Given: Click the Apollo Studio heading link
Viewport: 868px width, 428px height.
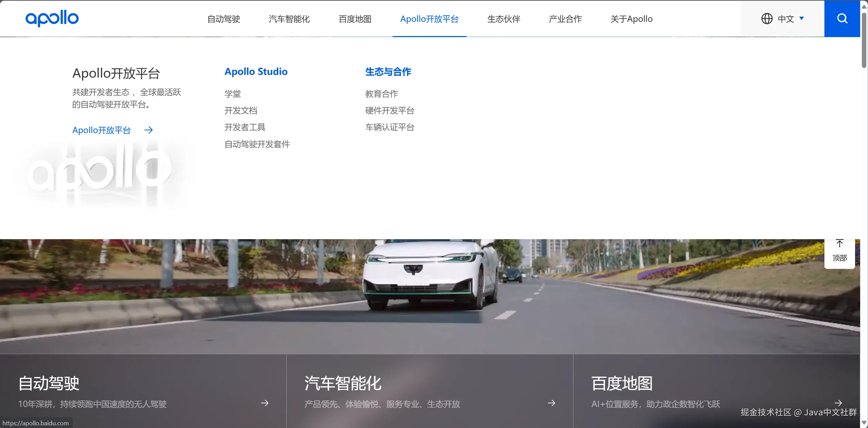Looking at the screenshot, I should [256, 71].
